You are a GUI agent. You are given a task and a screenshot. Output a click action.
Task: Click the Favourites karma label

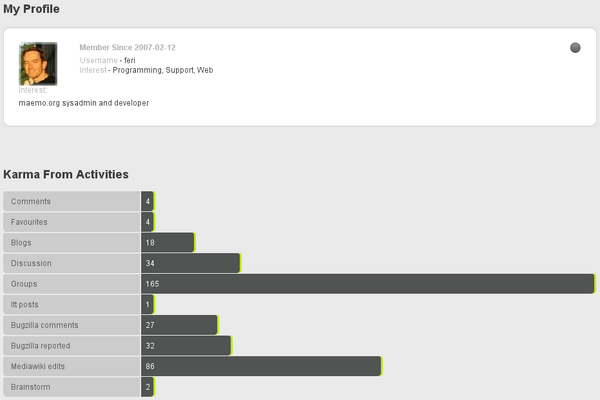click(30, 222)
